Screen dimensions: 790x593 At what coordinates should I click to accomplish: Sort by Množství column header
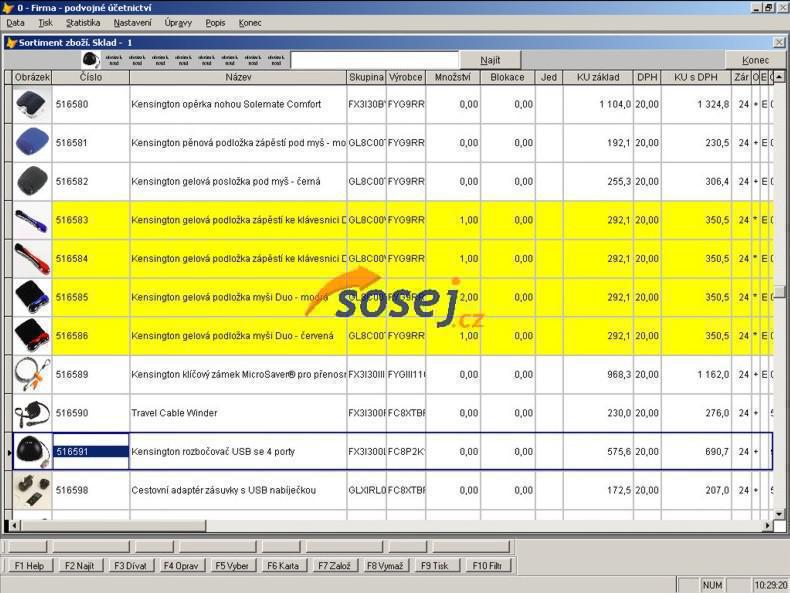point(453,77)
